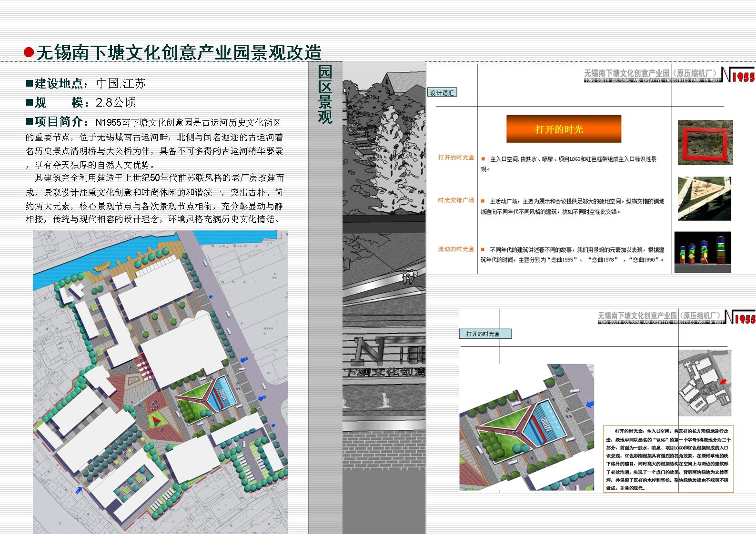Click the red triangle marker in the site plan
The width and height of the screenshot is (756, 534).
click(157, 419)
